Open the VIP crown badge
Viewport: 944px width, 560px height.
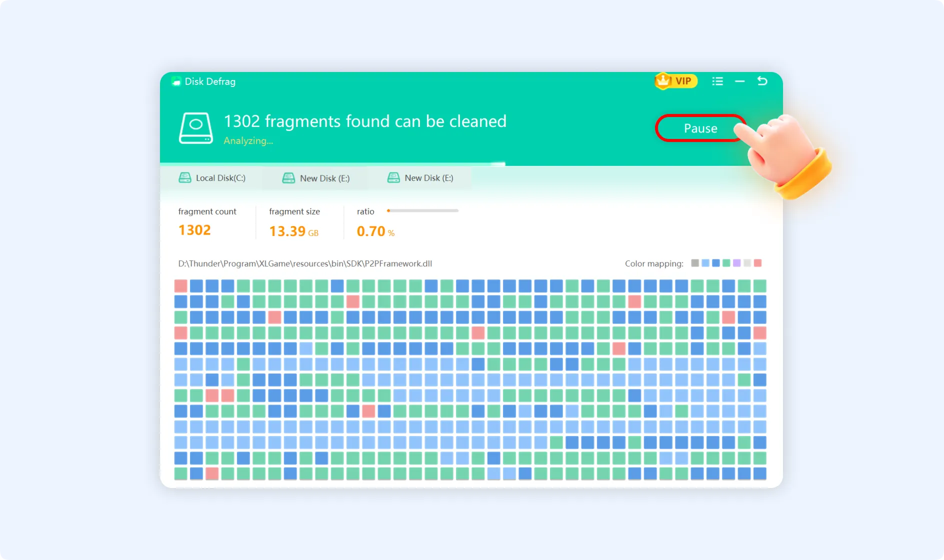click(x=675, y=81)
